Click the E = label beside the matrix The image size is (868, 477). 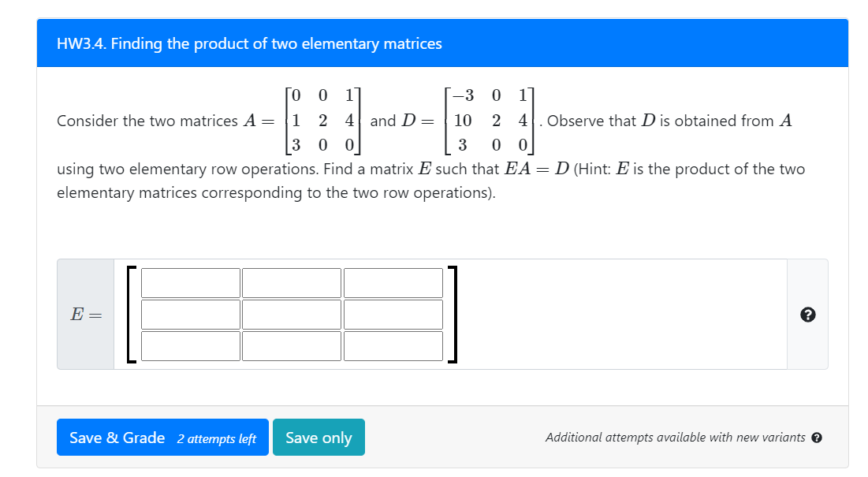[84, 314]
